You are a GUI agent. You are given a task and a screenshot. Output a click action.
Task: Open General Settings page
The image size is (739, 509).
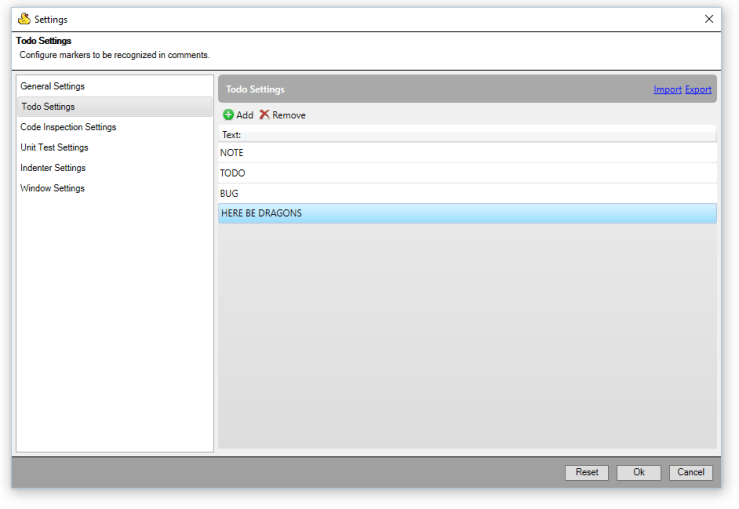[115, 86]
